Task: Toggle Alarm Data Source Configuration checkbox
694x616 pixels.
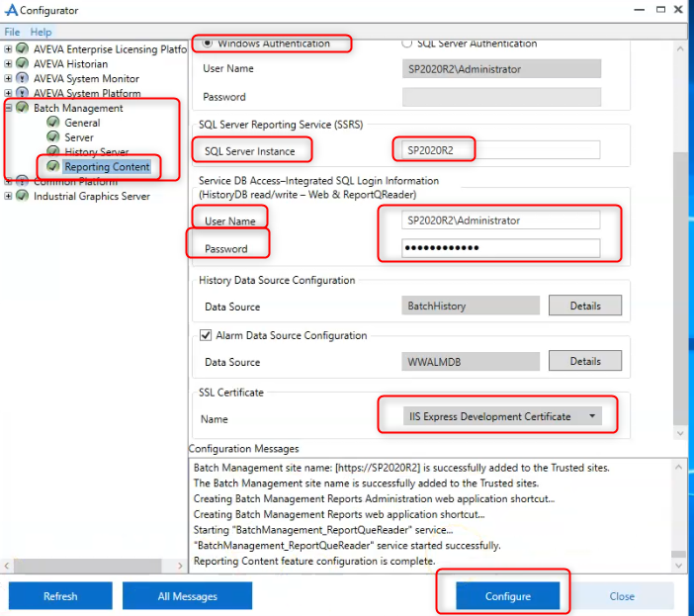Action: (206, 335)
